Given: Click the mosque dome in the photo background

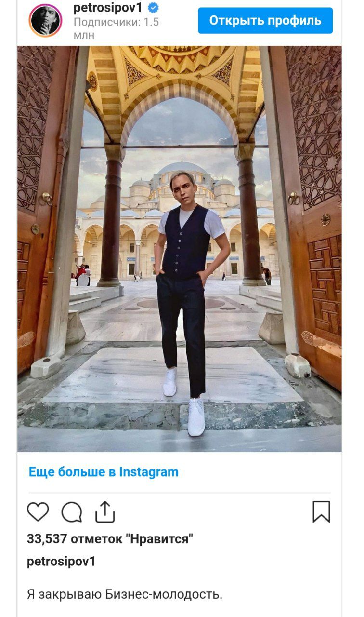Looking at the screenshot, I should [182, 169].
